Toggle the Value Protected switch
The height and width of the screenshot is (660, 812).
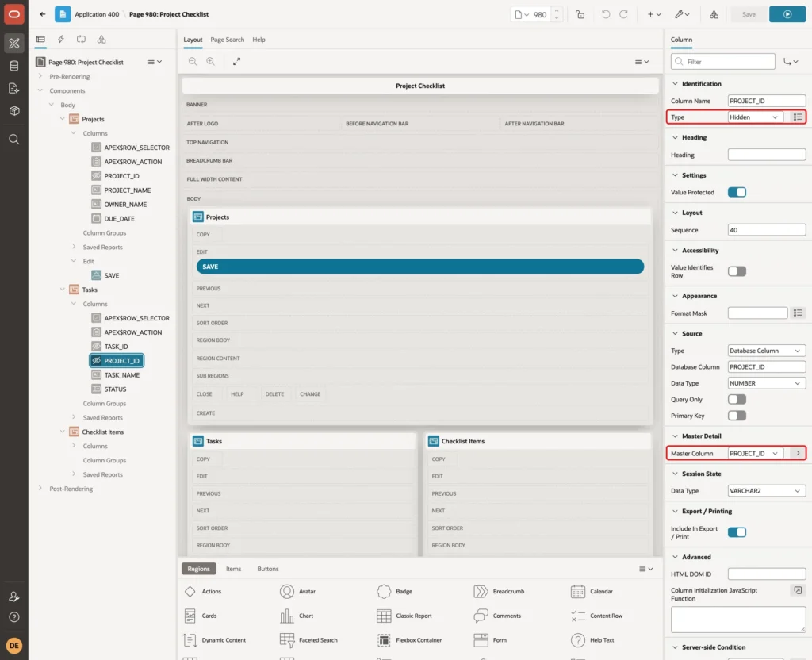click(x=737, y=192)
